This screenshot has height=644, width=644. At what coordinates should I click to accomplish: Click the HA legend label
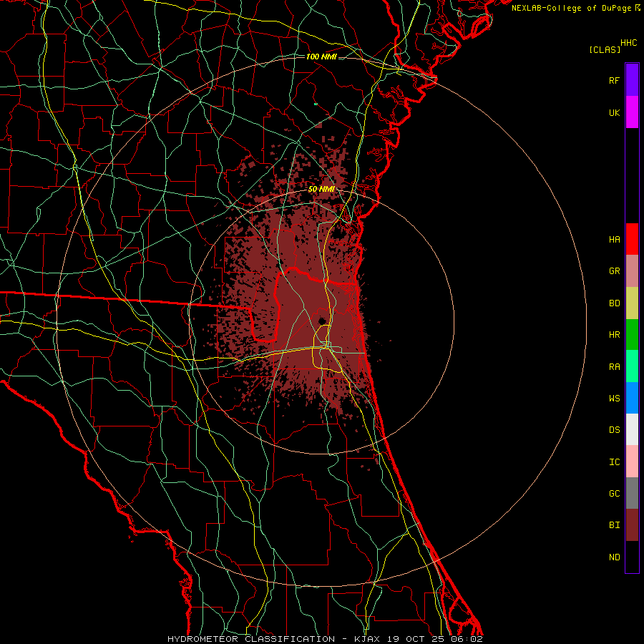pos(614,239)
